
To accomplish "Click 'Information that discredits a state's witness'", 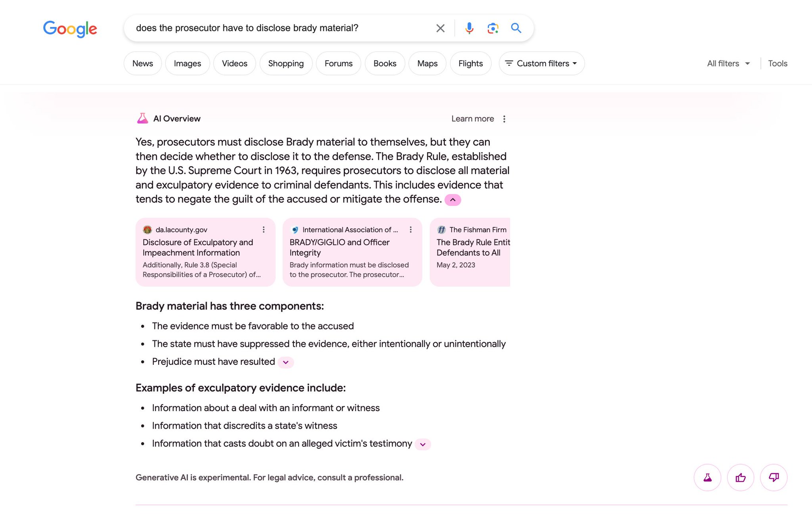I will (x=245, y=426).
